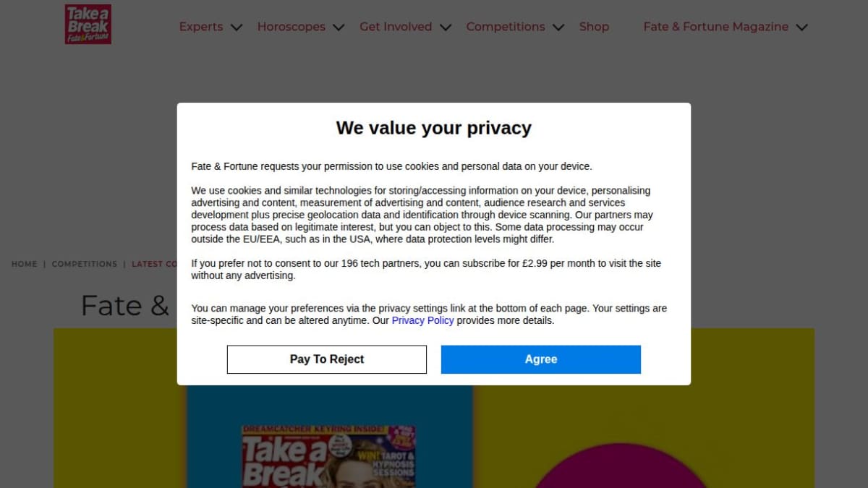Click the Agree button
This screenshot has width=868, height=488.
point(541,359)
